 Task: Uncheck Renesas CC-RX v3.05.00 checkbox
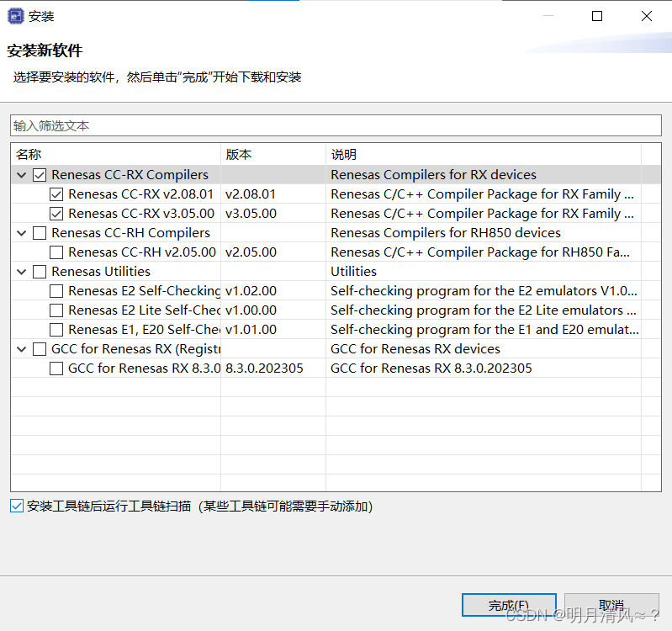coord(56,214)
